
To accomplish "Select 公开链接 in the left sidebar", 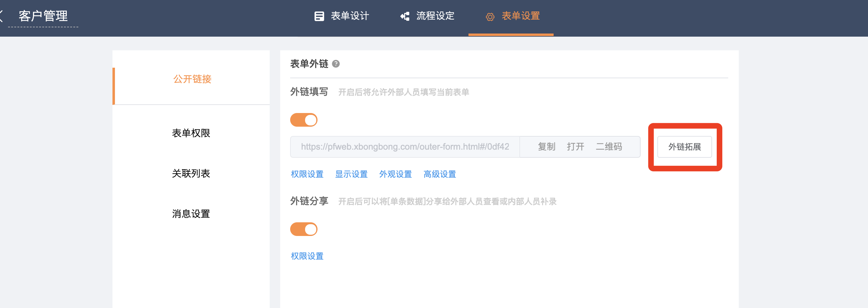I will coord(192,79).
